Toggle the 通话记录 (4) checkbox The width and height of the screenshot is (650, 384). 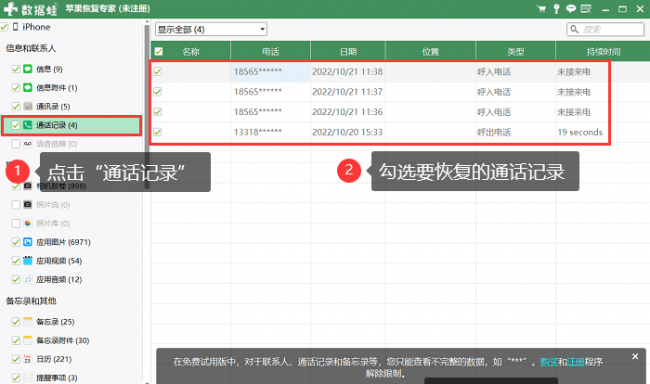16,125
